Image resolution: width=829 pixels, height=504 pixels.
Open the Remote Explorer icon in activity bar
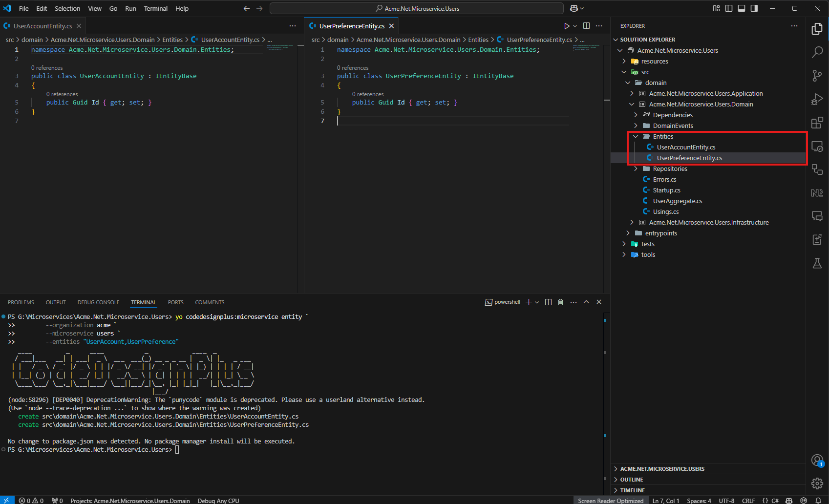pyautogui.click(x=817, y=146)
